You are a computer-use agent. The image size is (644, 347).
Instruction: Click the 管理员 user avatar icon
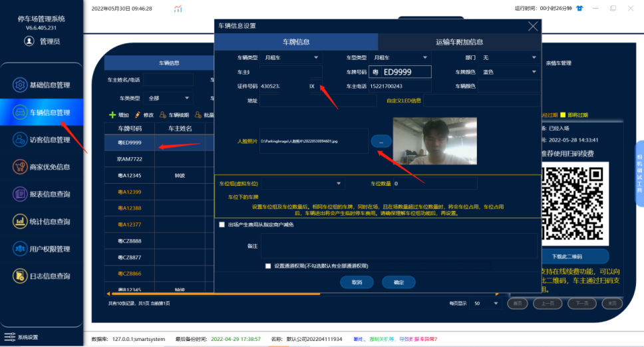[29, 41]
